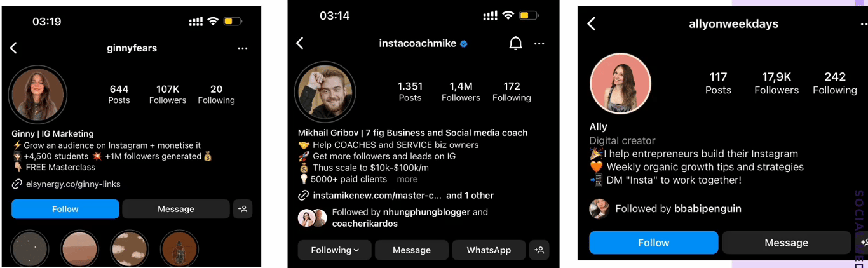
Task: Open WhatsApp contact for instacoachmike
Action: point(489,250)
